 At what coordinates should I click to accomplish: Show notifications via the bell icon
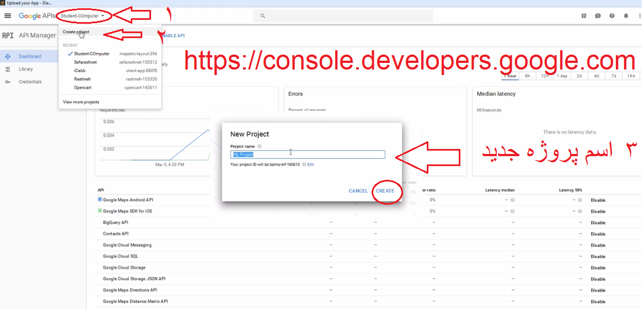[x=626, y=16]
